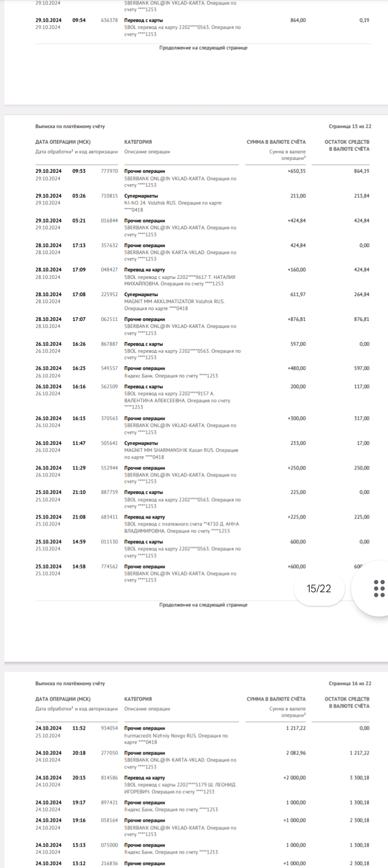The height and width of the screenshot is (868, 388).
Task: Click transfer to Валентина Алексеевна description
Action: (177, 400)
